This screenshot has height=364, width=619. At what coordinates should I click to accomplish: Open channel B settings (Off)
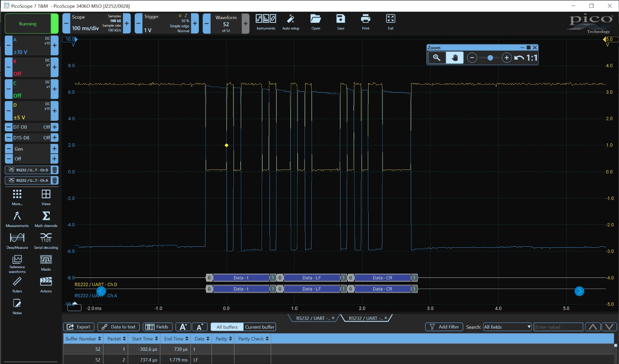click(x=32, y=67)
